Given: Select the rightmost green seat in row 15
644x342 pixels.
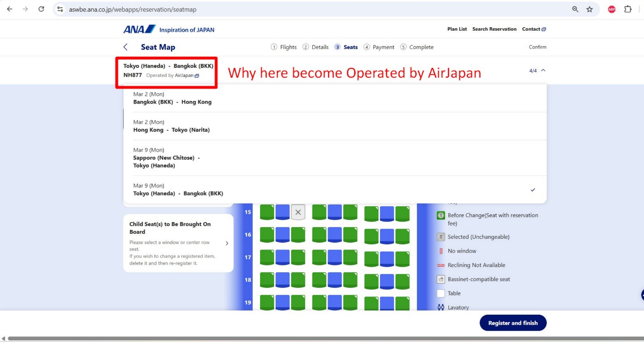Looking at the screenshot, I should (x=402, y=214).
